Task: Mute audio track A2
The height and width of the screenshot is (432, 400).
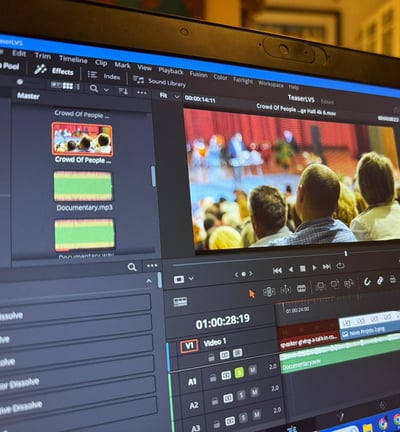Action: point(255,392)
